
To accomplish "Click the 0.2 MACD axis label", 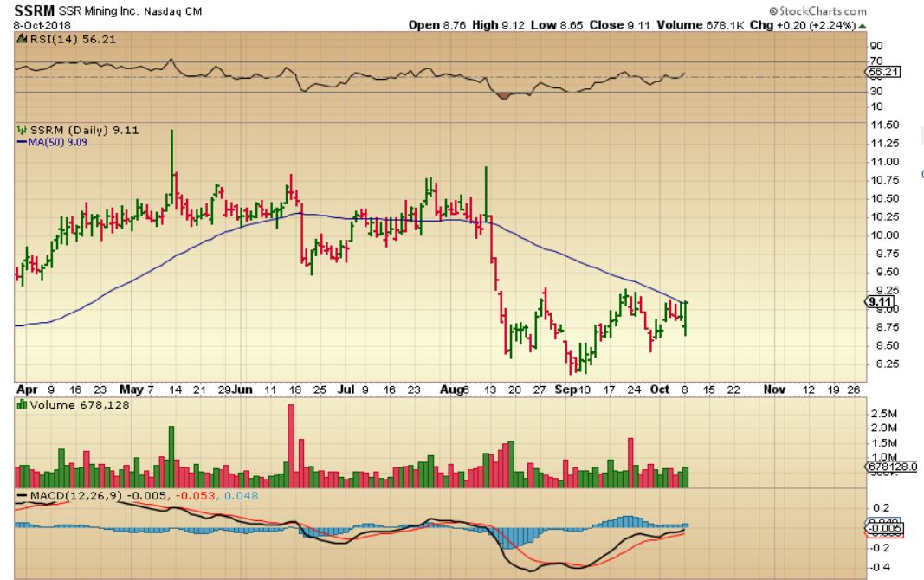I will pyautogui.click(x=882, y=507).
